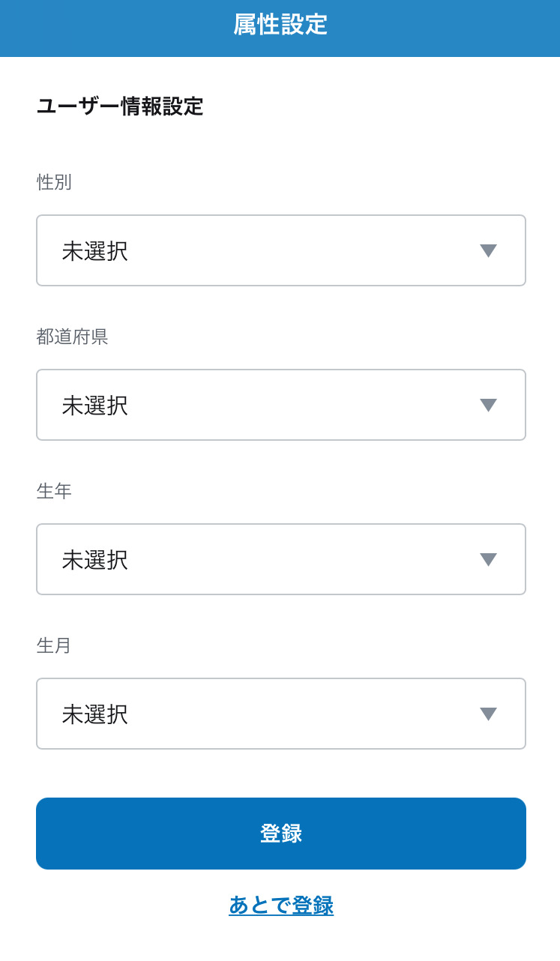
Task: Select the 未選択 text under 都道府県
Action: pos(94,406)
